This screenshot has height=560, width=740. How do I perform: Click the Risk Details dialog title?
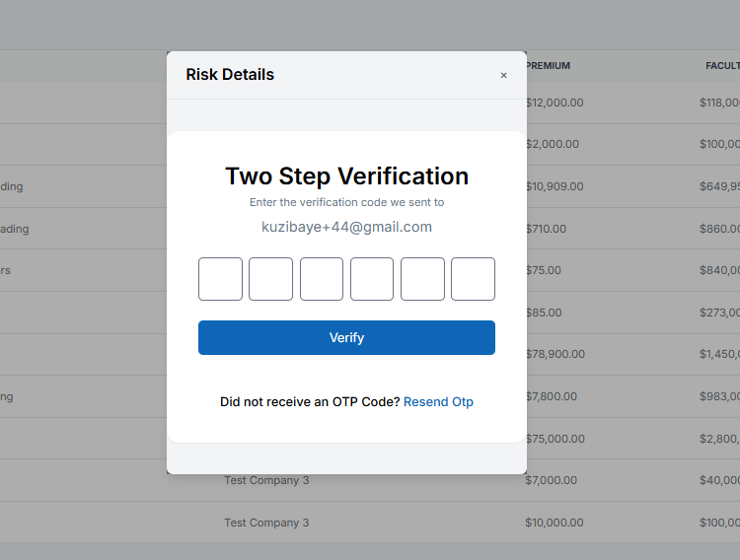point(230,75)
